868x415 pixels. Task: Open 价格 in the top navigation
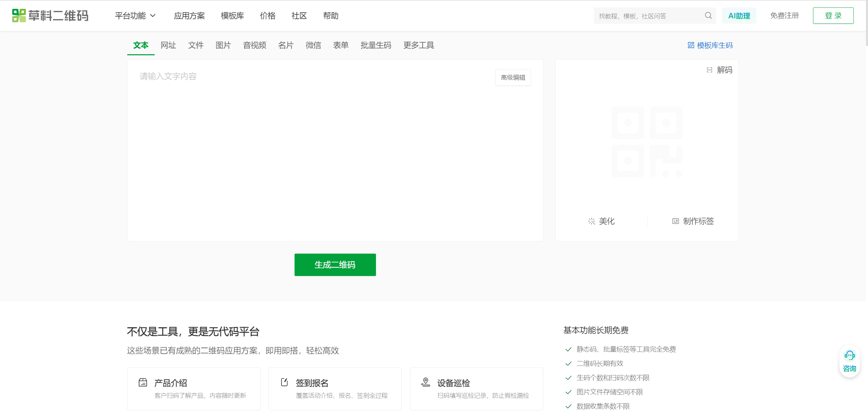(x=268, y=16)
